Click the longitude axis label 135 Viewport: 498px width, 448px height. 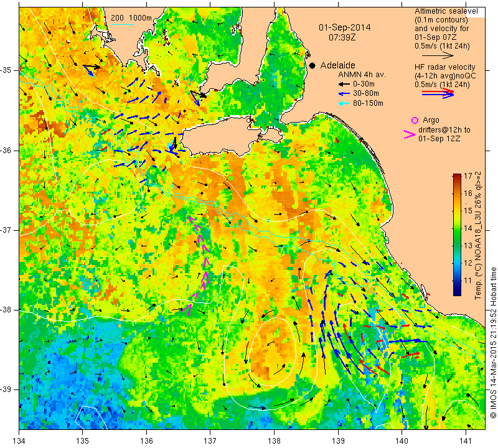click(x=83, y=441)
